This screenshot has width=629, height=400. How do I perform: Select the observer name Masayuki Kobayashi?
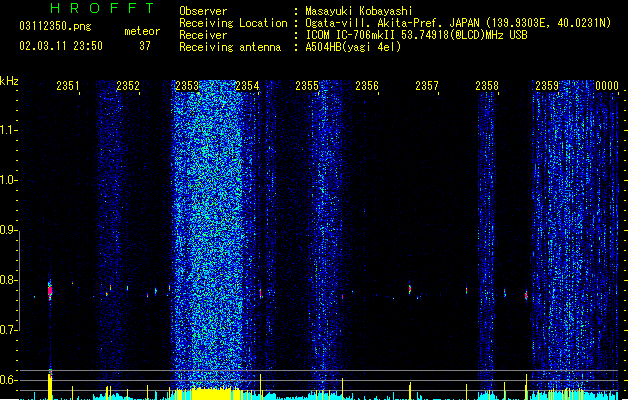click(x=359, y=11)
